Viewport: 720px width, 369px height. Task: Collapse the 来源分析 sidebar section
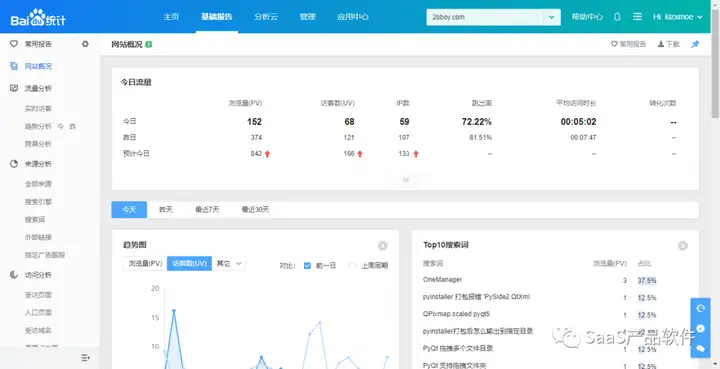(x=38, y=164)
